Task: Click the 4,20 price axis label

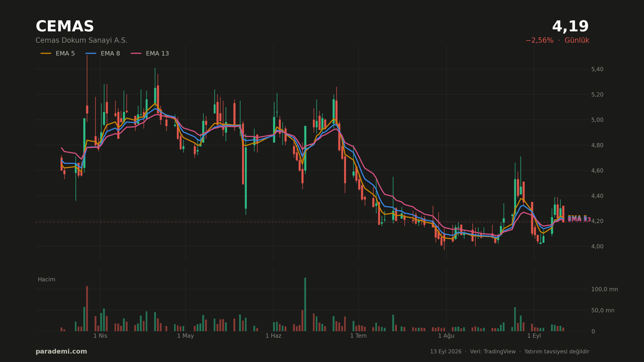Action: tap(597, 221)
